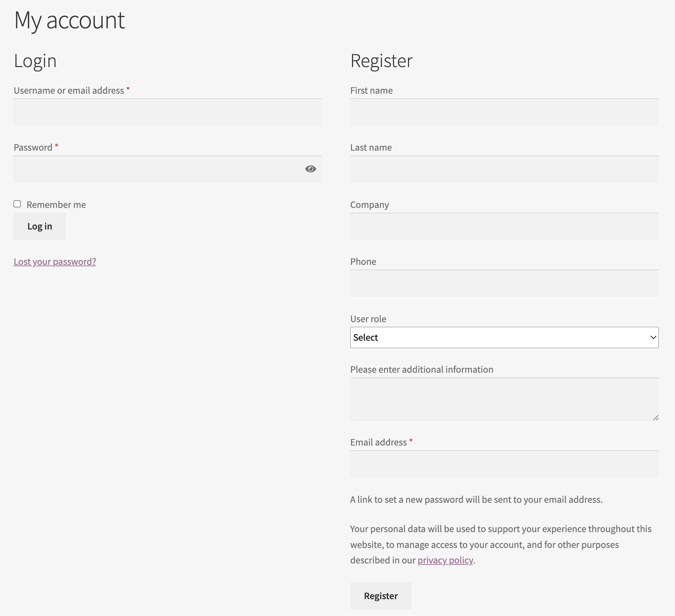Screen dimensions: 675x616
Task: Tick the Remember me checkbox
Action: pyautogui.click(x=17, y=204)
